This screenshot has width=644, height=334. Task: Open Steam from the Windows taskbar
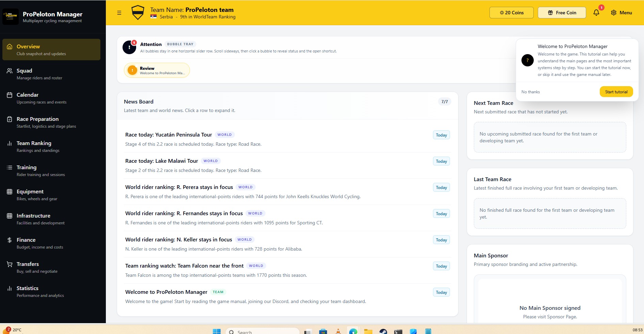(x=383, y=332)
